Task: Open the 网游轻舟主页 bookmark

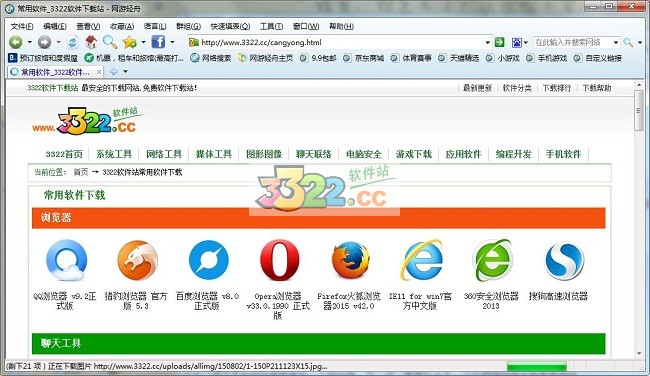Action: point(265,58)
